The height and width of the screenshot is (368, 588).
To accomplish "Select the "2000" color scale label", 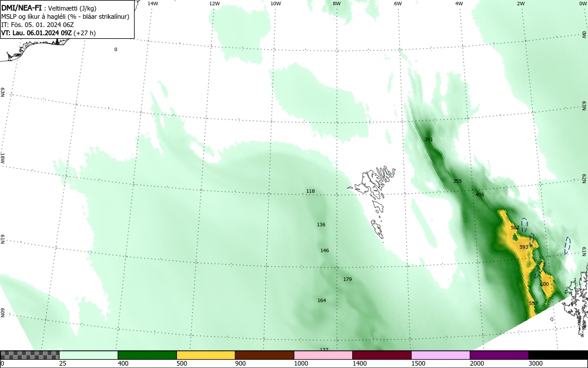I will [x=477, y=363].
